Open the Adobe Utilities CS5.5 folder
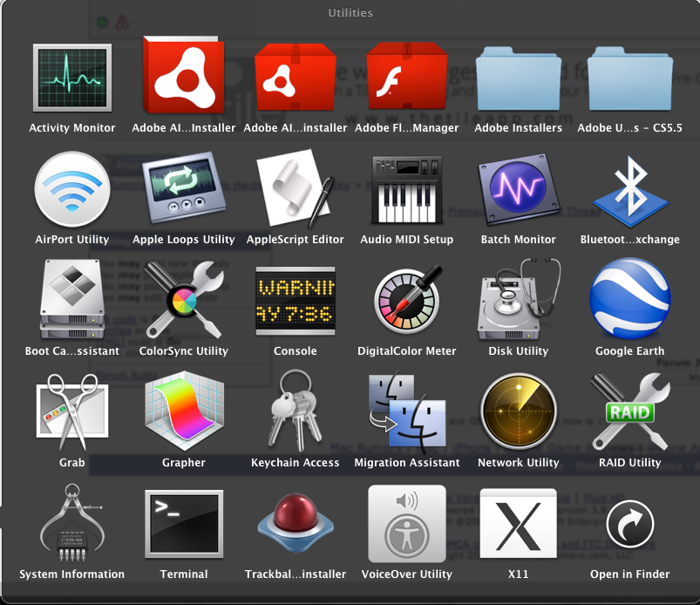Screen dimensions: 700x605 click(630, 78)
